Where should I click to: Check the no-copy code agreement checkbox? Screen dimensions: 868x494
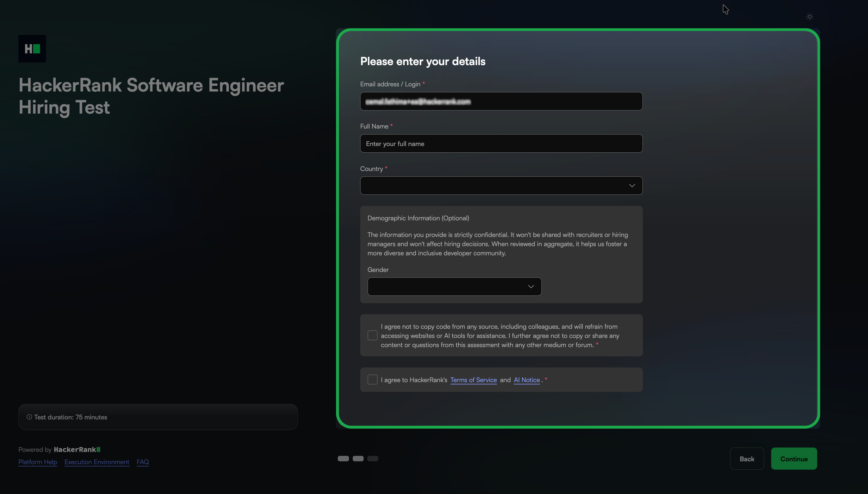click(x=372, y=336)
